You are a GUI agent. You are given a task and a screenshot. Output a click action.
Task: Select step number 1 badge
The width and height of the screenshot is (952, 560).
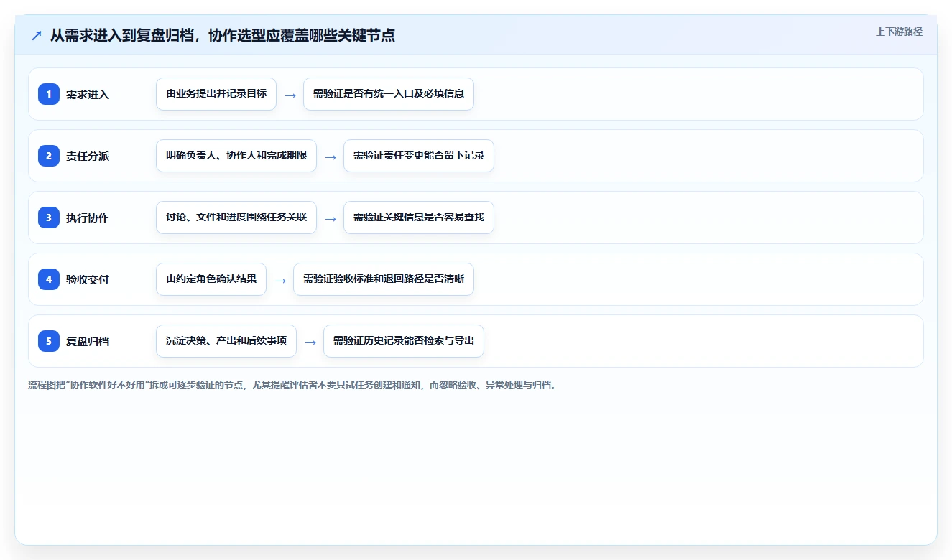(49, 94)
